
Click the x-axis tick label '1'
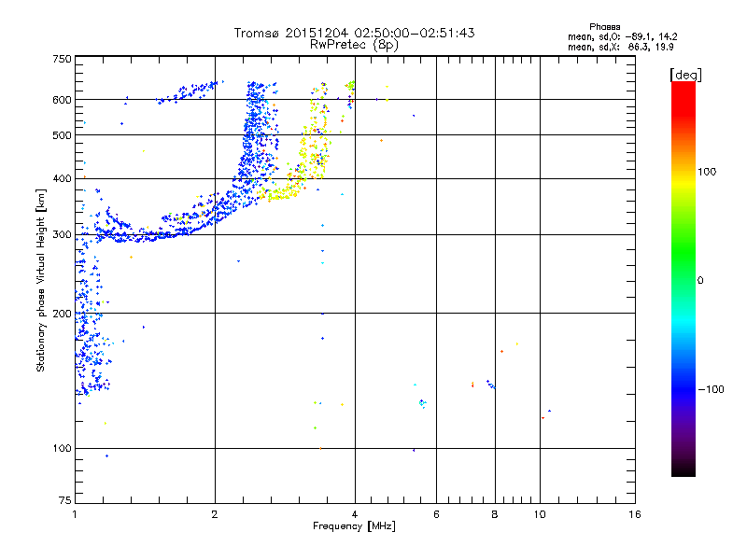pos(75,514)
